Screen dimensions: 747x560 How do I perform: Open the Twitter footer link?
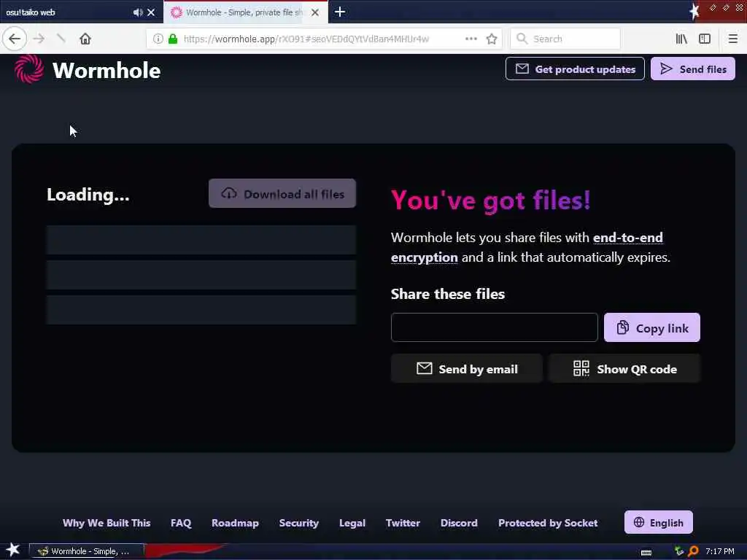coord(403,523)
